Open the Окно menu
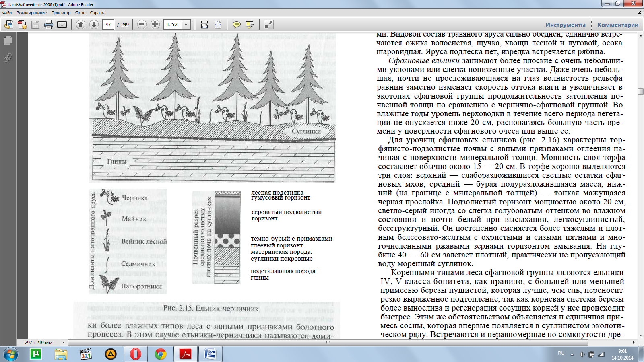The image size is (644, 362). [80, 13]
